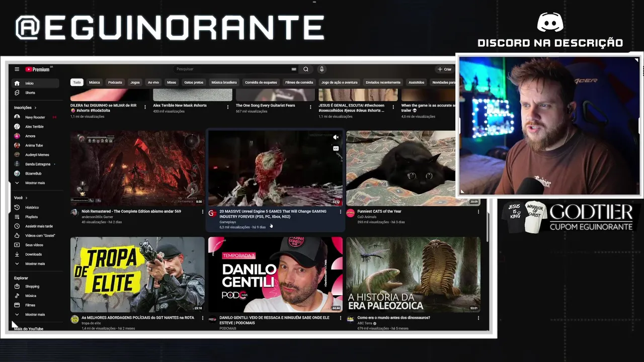Select the Tudo filter chip
This screenshot has height=362, width=644.
pos(76,82)
